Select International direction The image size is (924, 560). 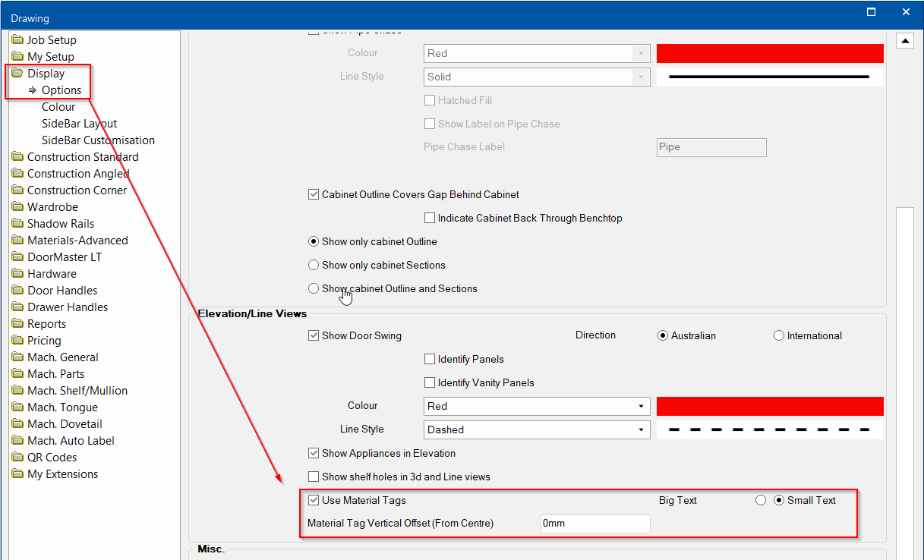pyautogui.click(x=779, y=335)
